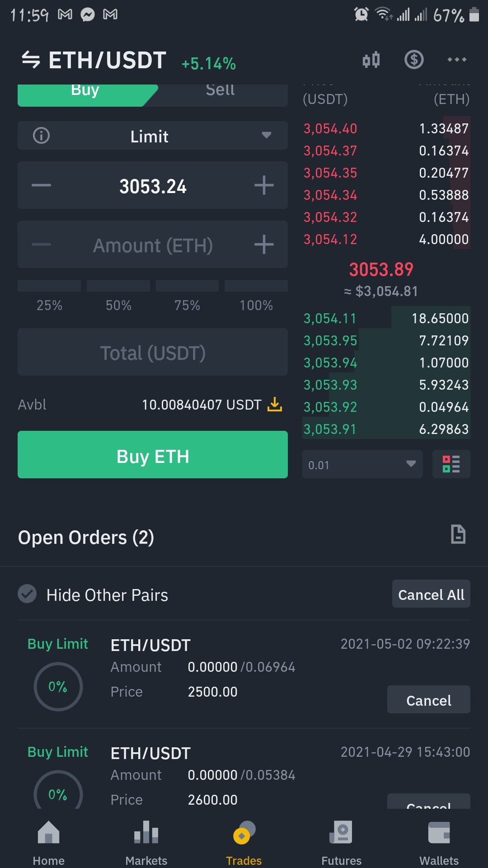Toggle the Hide Other Pairs checkbox

click(27, 594)
